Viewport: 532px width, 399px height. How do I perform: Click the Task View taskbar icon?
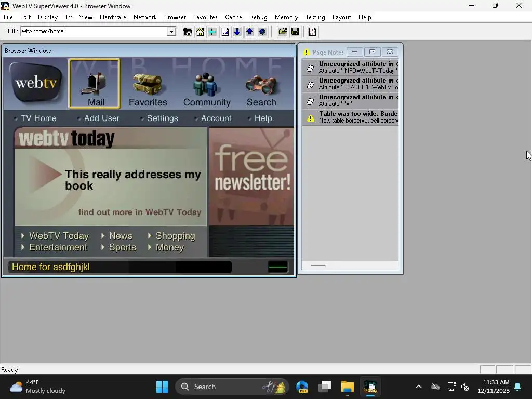325,387
